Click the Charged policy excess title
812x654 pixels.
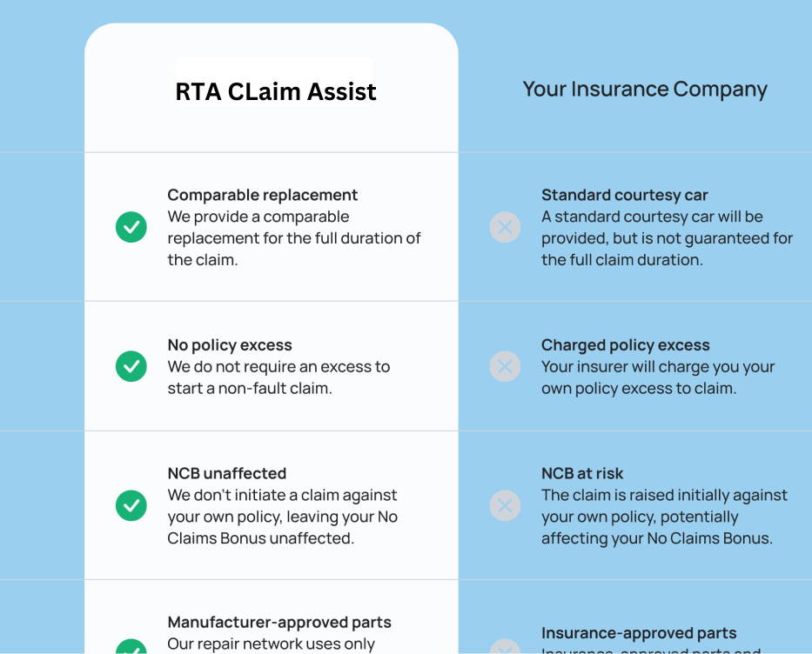click(626, 345)
